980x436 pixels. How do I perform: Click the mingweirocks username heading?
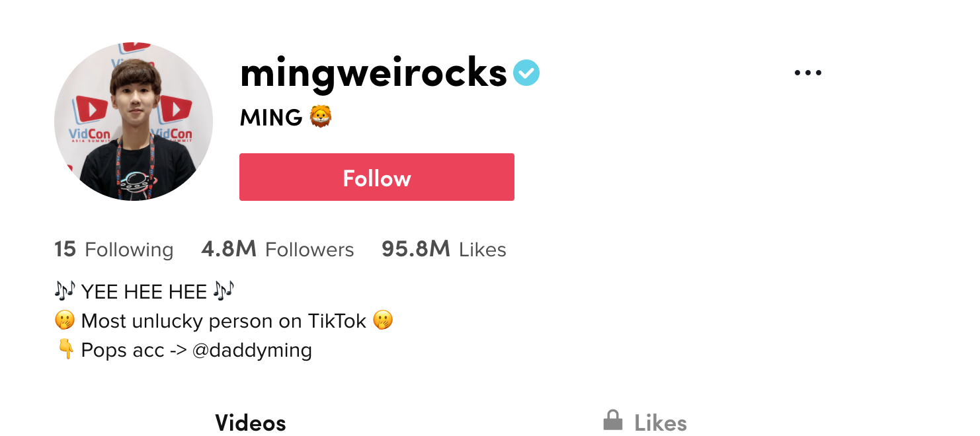coord(374,73)
